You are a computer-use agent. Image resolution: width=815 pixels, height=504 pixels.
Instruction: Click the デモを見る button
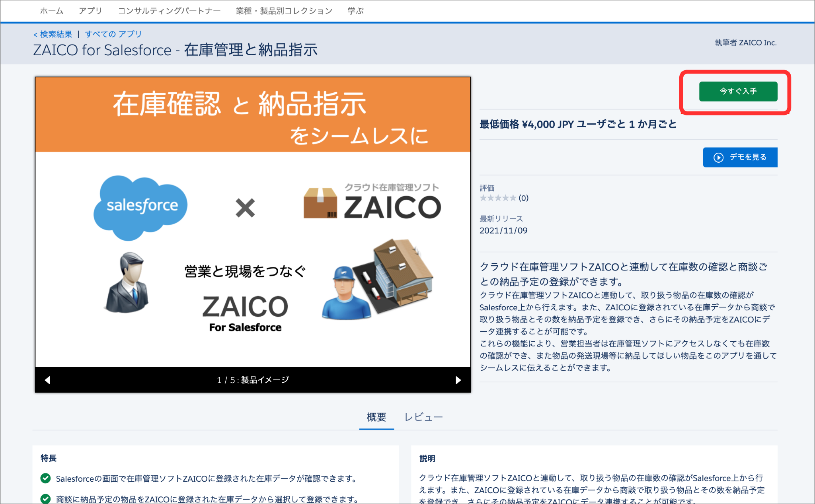click(x=740, y=157)
